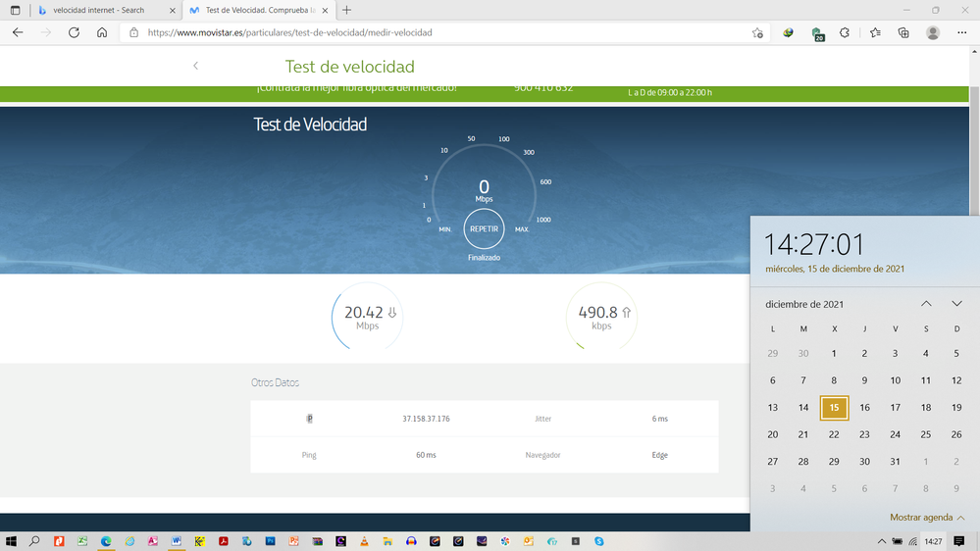Open a new browser tab

tap(346, 10)
